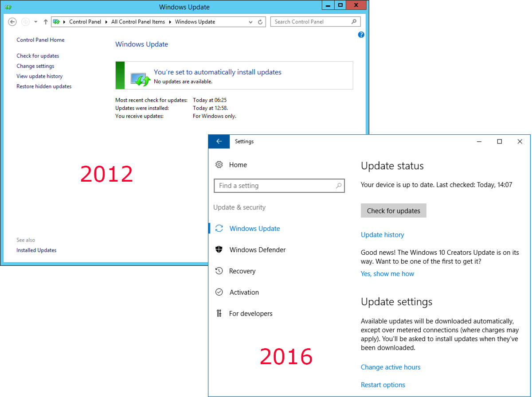Click the "Update status" heading
Viewport: 532px width, 397px height.
(392, 166)
